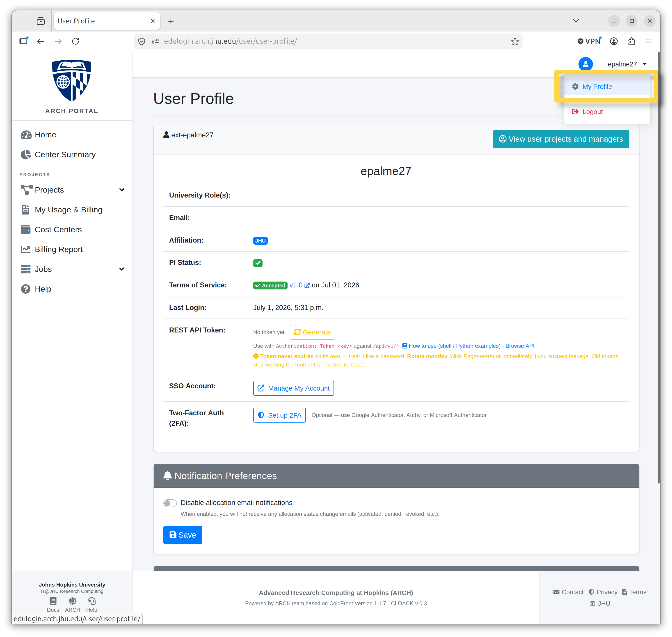The image size is (672, 637).
Task: Open Center Summary pie chart icon
Action: [26, 155]
